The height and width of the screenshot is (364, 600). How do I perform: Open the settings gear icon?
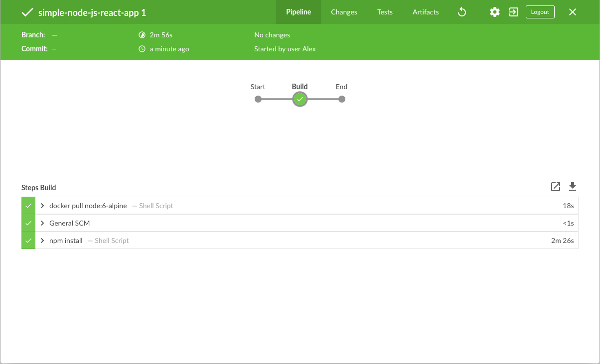tap(494, 12)
